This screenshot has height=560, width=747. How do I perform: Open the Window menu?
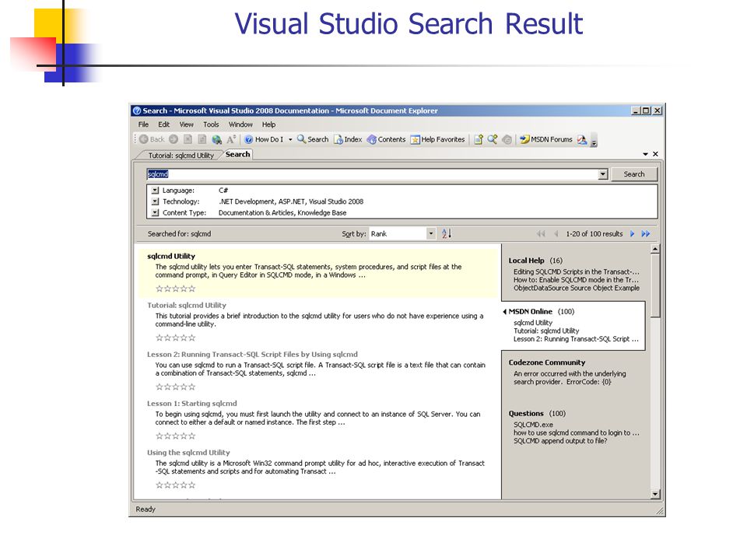pos(240,124)
